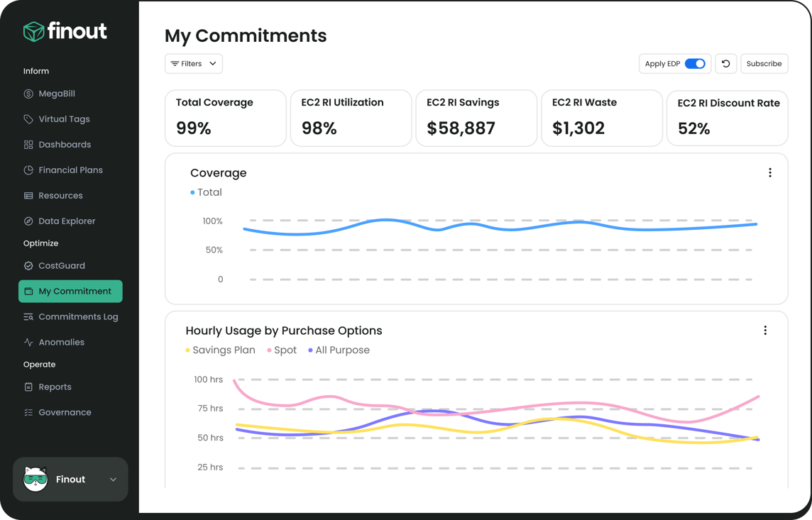Toggle the All Purpose legend series
Screen dimensions: 812x520
339,350
